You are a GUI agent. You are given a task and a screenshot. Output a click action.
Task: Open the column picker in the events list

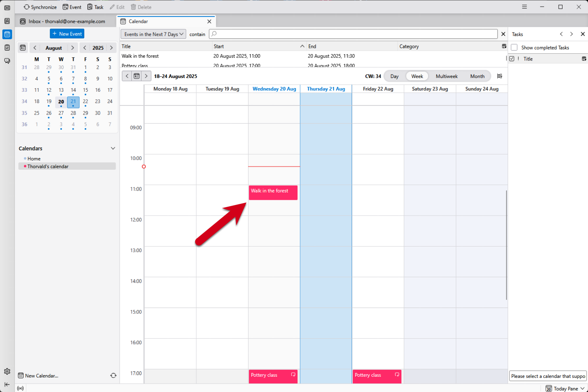(x=504, y=46)
